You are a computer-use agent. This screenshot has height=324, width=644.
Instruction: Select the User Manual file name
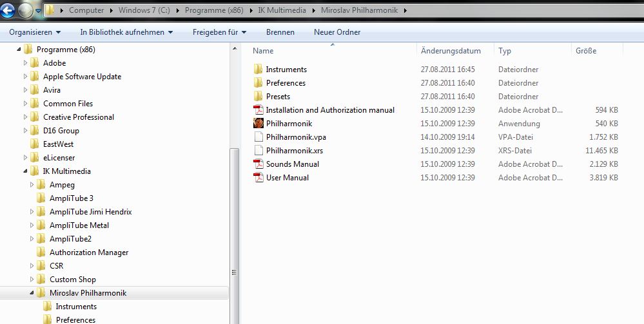288,177
